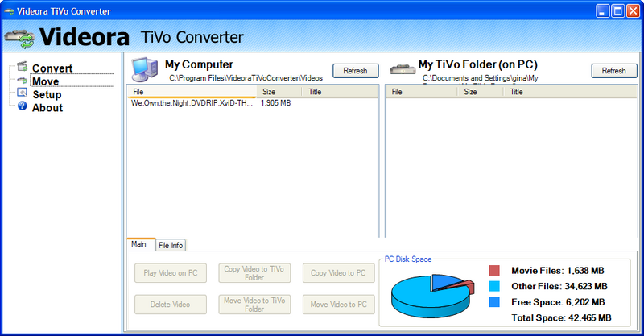Click Delete Video button
644x336 pixels.
tap(171, 305)
